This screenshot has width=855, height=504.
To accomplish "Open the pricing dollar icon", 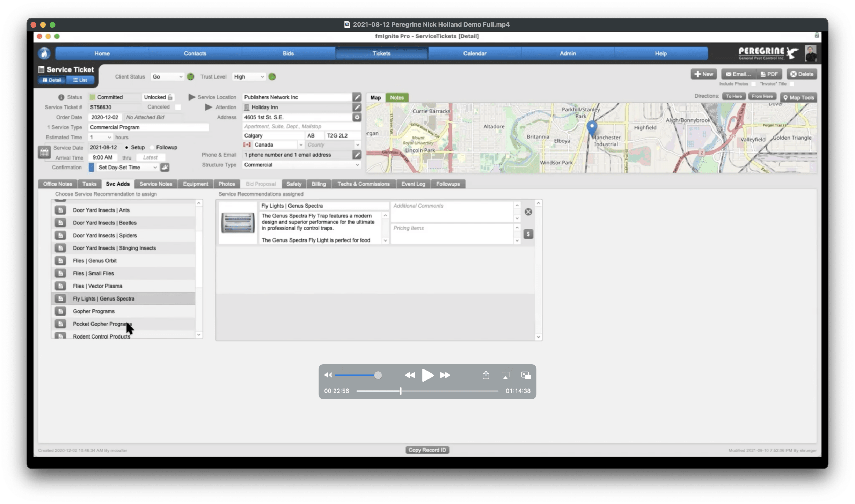I will point(528,234).
